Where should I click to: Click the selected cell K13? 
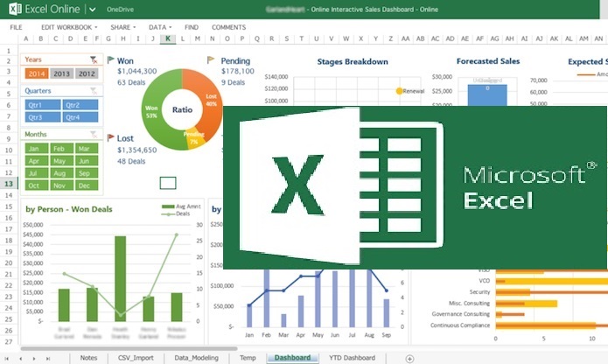tap(168, 183)
